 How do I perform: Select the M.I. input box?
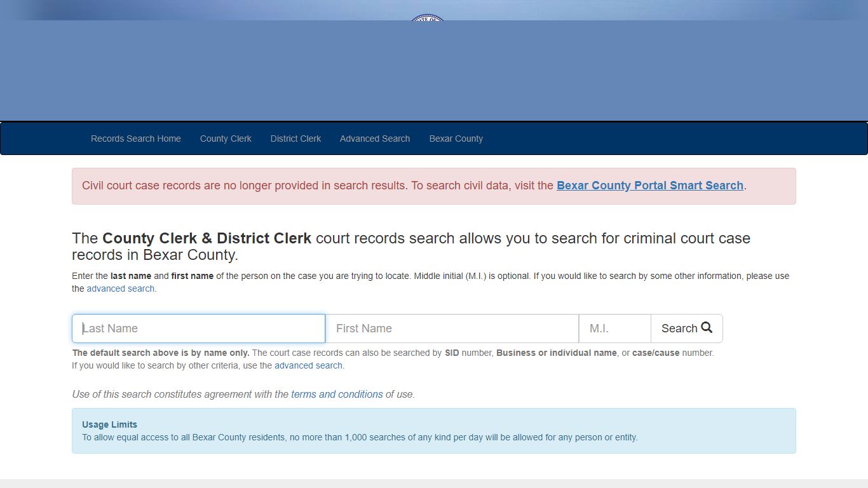coord(614,329)
